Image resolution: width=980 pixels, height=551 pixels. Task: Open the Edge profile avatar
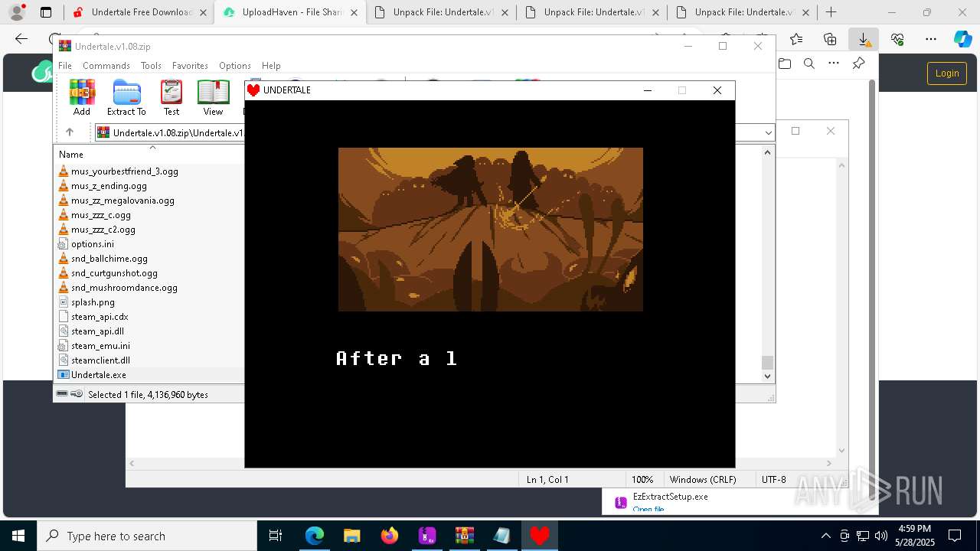pyautogui.click(x=17, y=12)
